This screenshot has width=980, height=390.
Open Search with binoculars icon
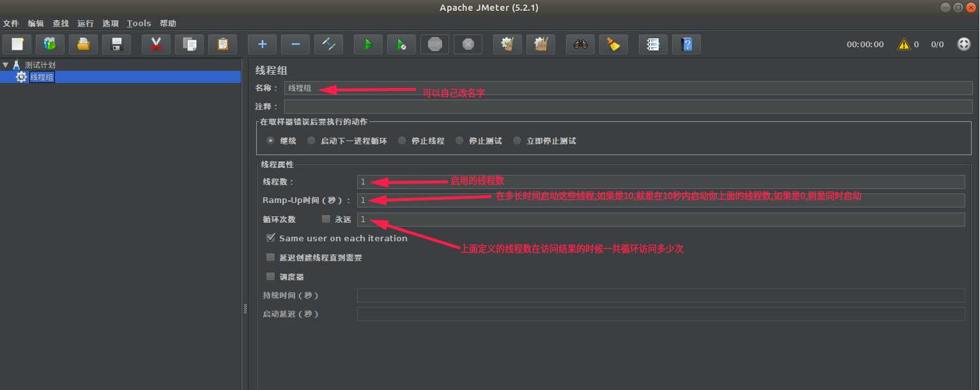point(580,44)
